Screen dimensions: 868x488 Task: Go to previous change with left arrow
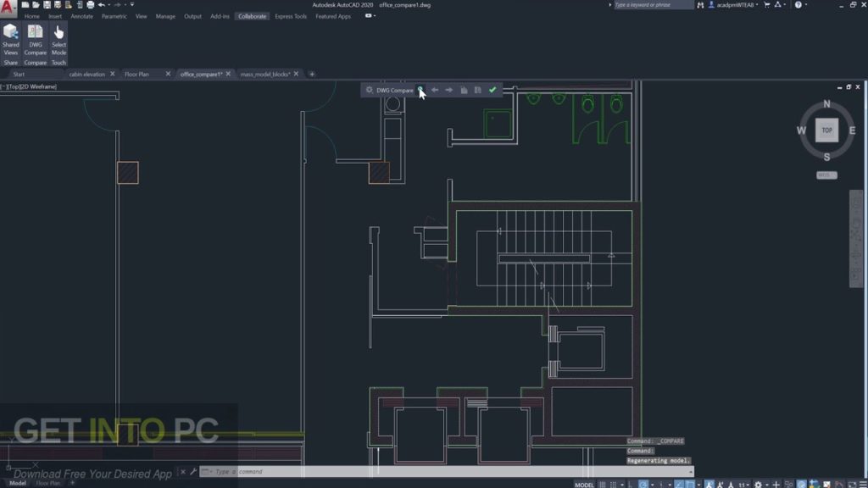pyautogui.click(x=435, y=90)
